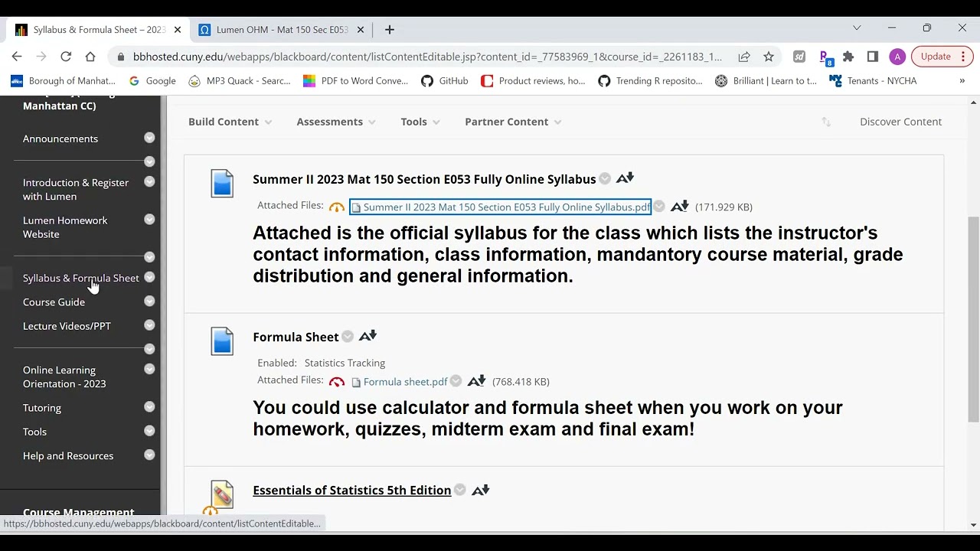Open options chevron beside Syllabus.pdf attachment
Image resolution: width=980 pixels, height=551 pixels.
pyautogui.click(x=659, y=207)
